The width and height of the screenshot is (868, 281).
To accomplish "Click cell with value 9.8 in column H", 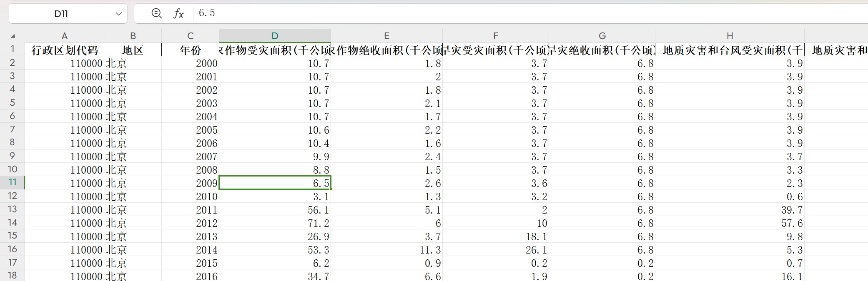I will coord(730,236).
